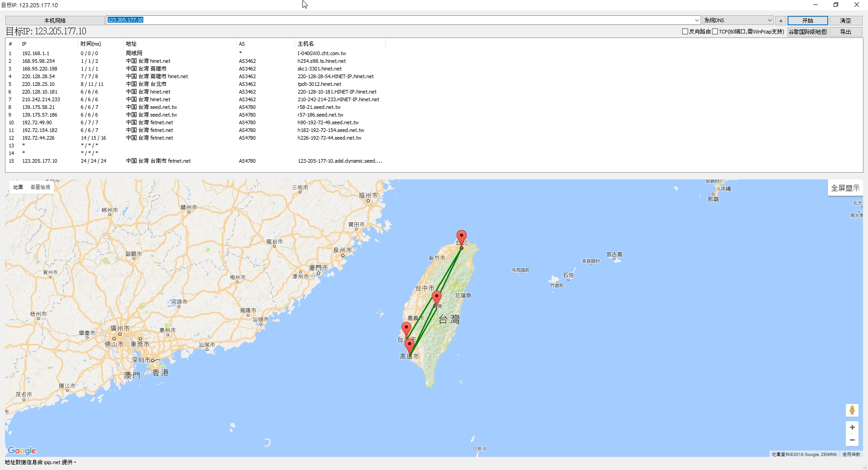Screen dimensions: 868x470
Task: Click the 谷歌国际版地图 button
Action: pyautogui.click(x=808, y=32)
